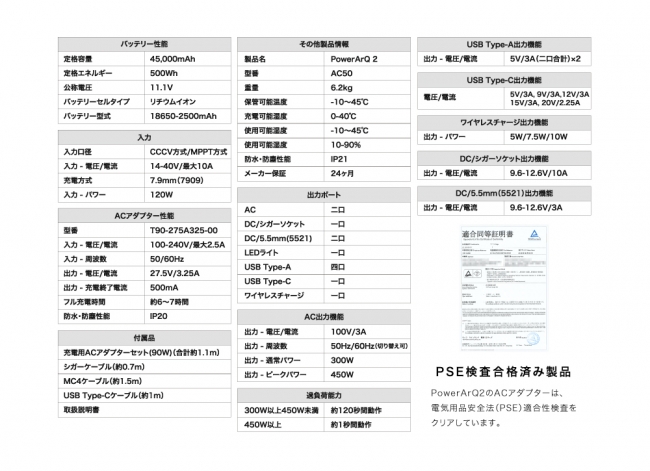Click the 'USB Type-C' port row label
650x471 pixels.
click(267, 282)
